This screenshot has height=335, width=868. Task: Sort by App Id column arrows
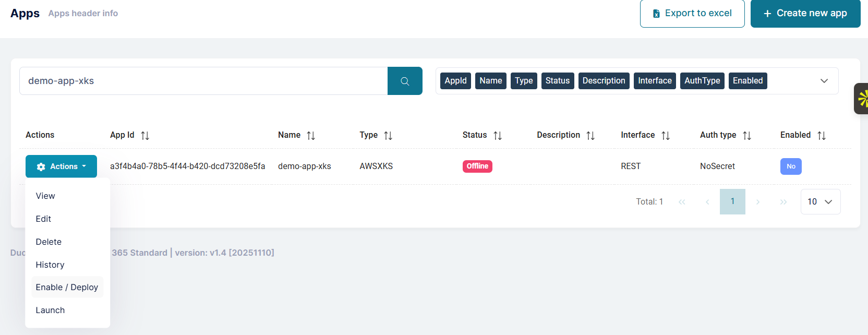tap(145, 136)
